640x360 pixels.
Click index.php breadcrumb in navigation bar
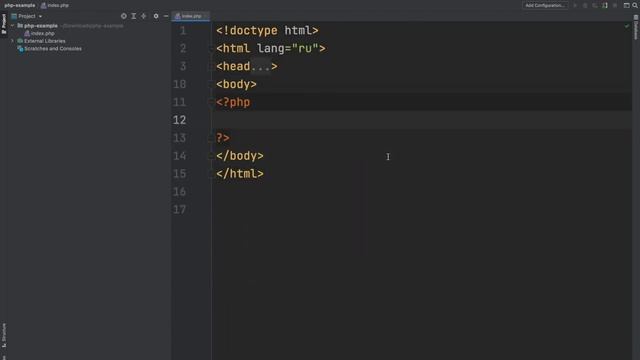click(x=55, y=5)
